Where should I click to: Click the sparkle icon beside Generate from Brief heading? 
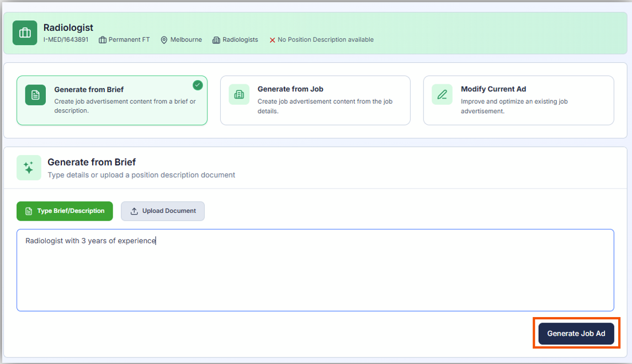click(x=29, y=168)
